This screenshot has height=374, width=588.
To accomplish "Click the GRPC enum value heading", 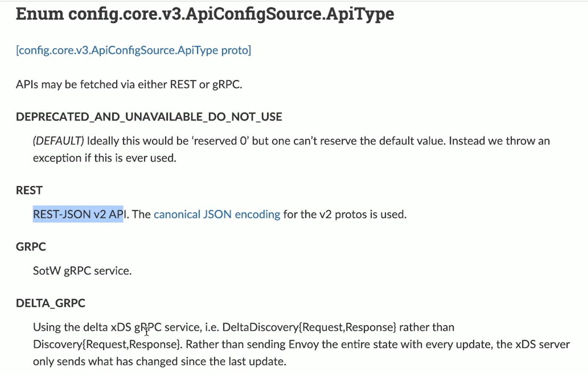I will tap(31, 247).
